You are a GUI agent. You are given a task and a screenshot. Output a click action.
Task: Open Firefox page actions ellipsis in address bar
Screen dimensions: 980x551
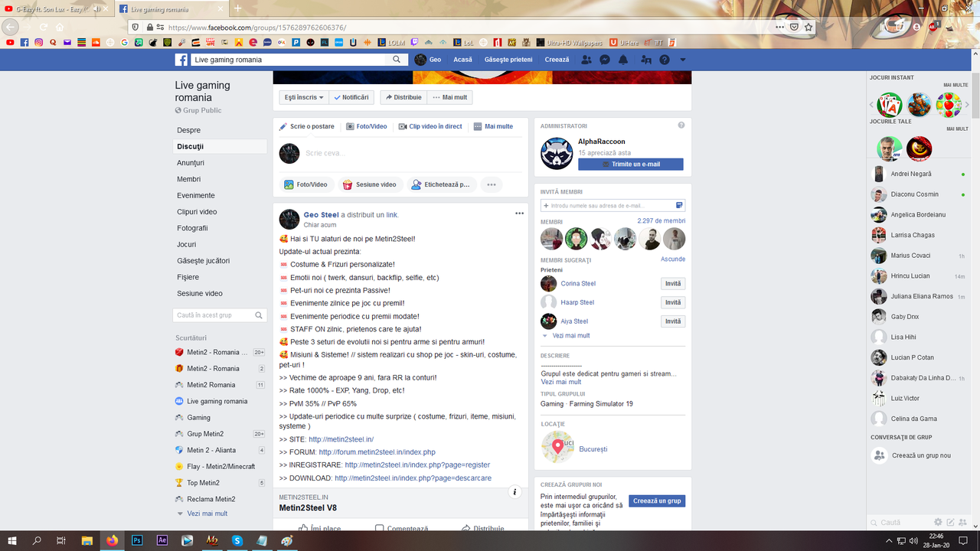[779, 27]
